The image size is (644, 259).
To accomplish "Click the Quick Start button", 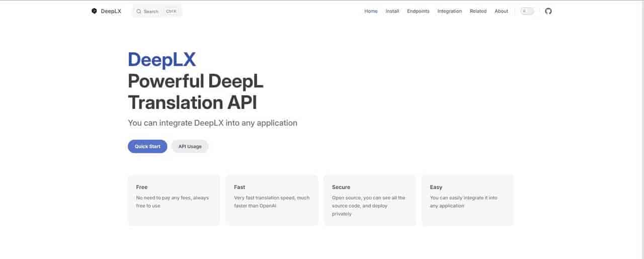I will [x=147, y=146].
